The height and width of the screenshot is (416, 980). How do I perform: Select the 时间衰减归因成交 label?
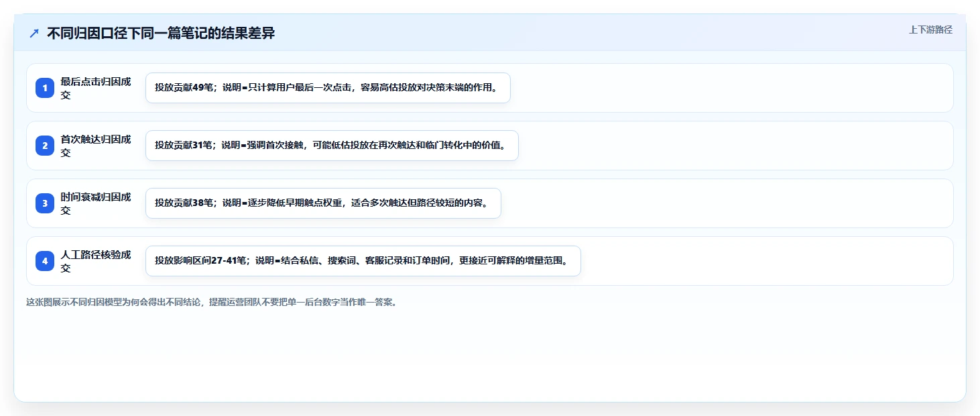(x=96, y=203)
